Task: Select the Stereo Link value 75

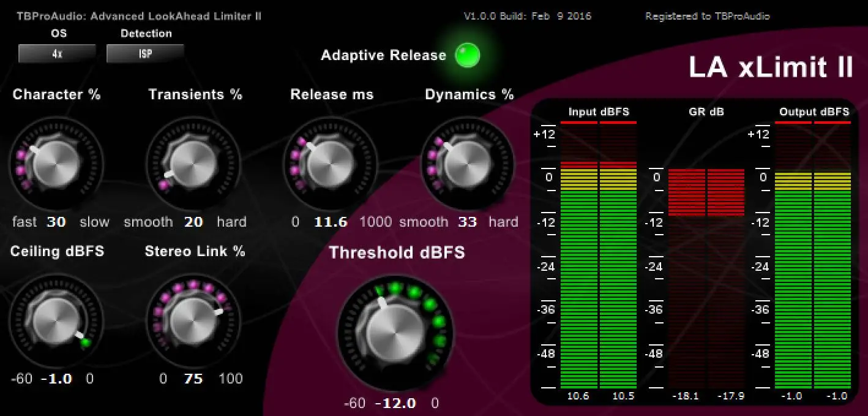Action: pyautogui.click(x=193, y=379)
